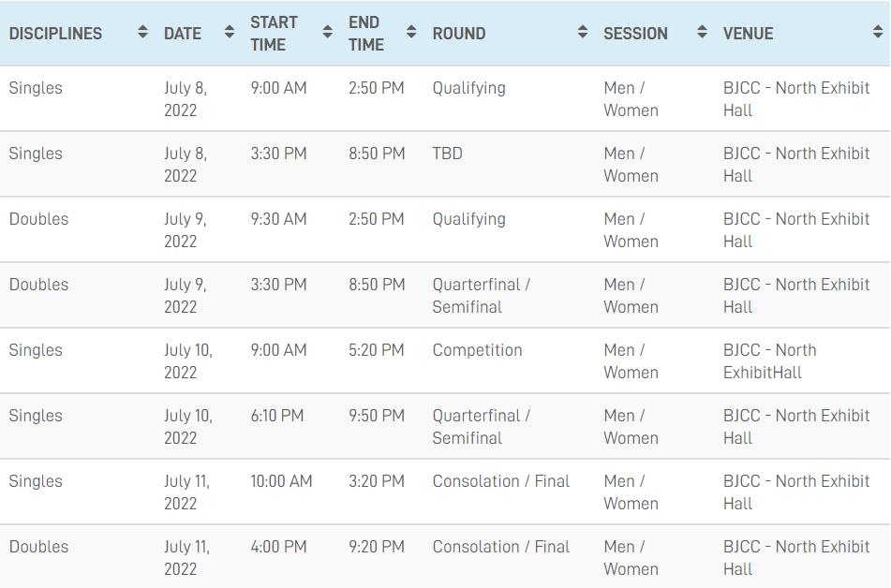The height and width of the screenshot is (588, 891).
Task: Click the Venue column sort arrows
Action: (878, 33)
